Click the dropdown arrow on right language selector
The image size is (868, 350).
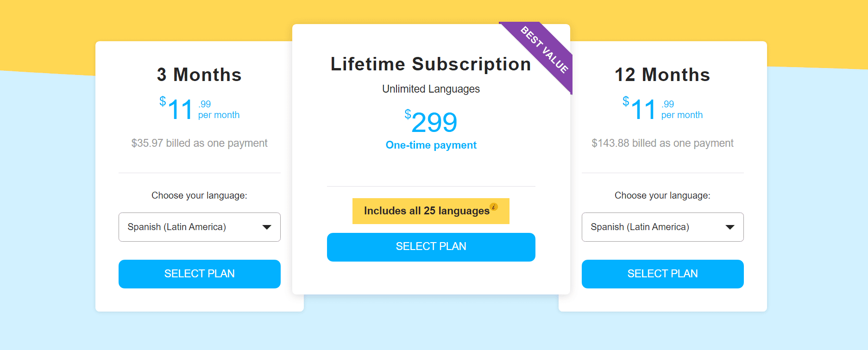730,227
